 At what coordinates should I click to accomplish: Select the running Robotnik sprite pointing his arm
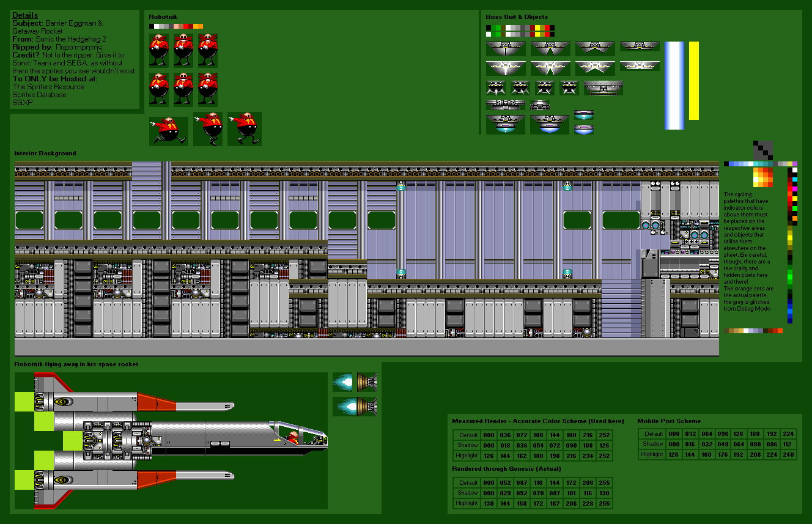coord(169,131)
